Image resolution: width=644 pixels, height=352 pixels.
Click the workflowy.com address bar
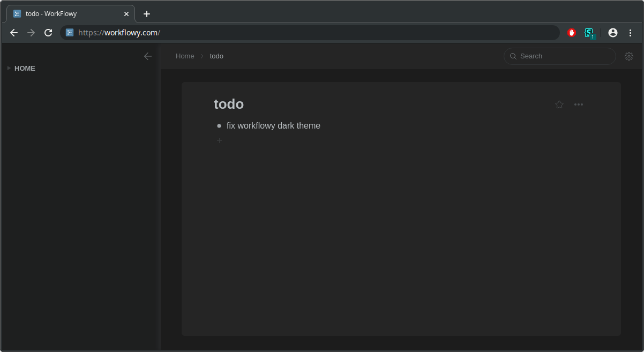click(311, 33)
